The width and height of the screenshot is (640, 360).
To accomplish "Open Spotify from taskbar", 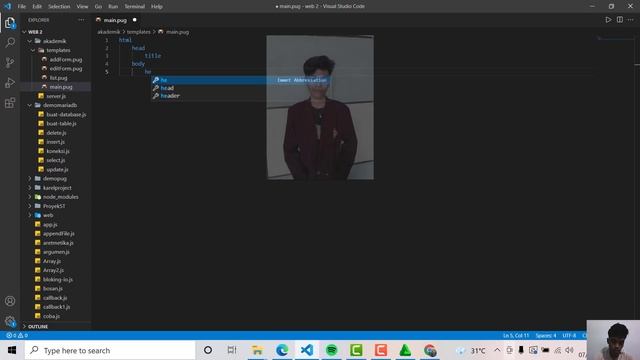I will (331, 350).
